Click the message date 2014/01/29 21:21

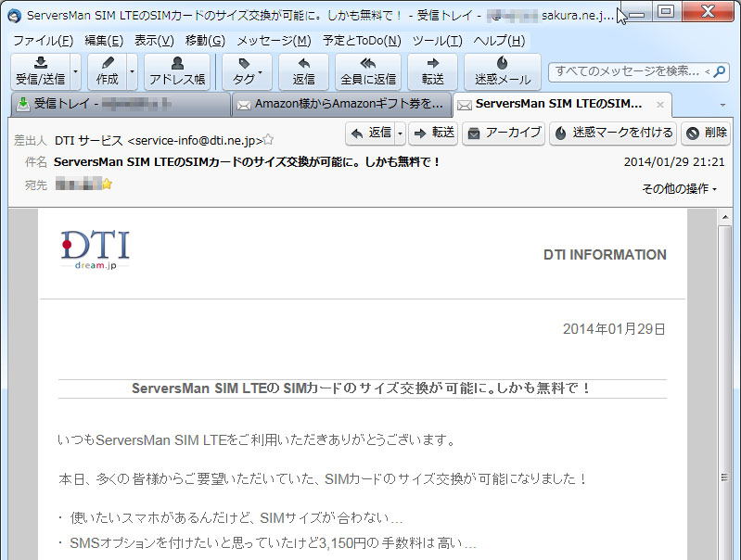[x=674, y=162]
